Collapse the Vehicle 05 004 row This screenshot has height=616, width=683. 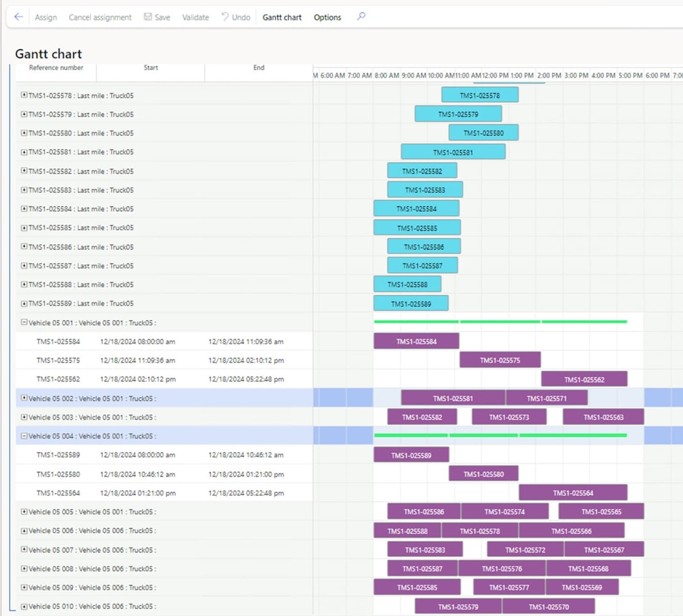pyautogui.click(x=24, y=436)
